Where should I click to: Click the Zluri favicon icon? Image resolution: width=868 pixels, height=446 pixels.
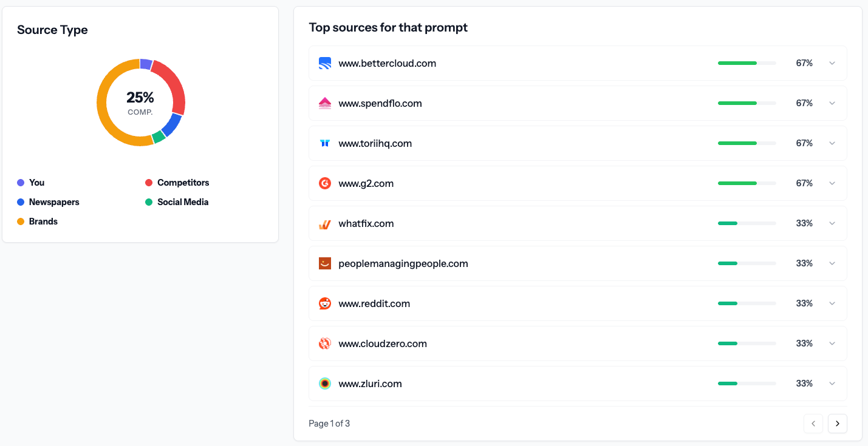coord(325,383)
